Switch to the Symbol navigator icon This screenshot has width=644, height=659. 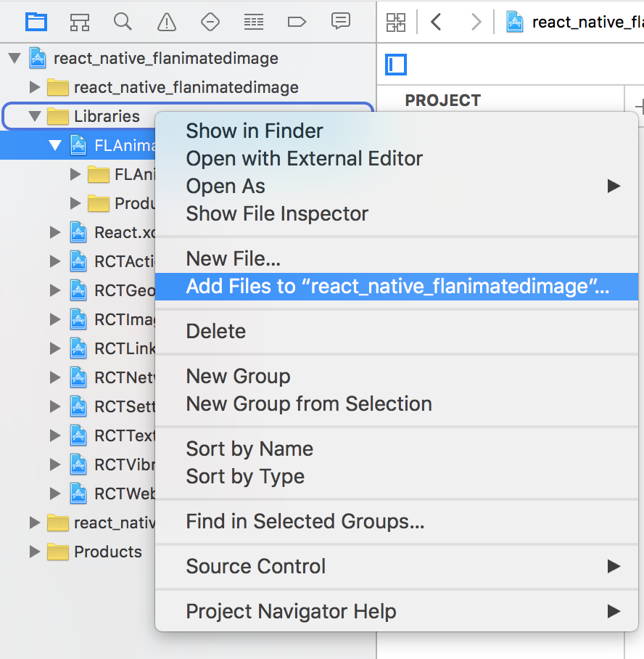80,22
